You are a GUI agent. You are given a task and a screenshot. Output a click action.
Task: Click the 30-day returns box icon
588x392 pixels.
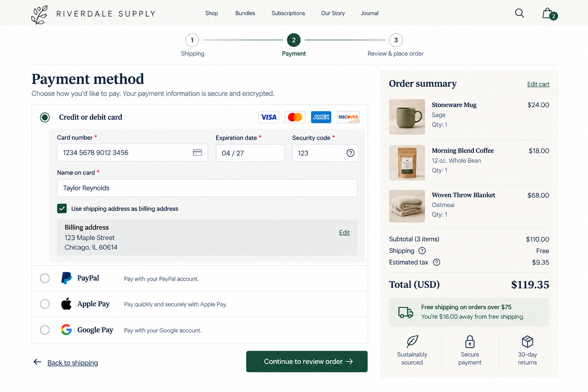point(528,341)
